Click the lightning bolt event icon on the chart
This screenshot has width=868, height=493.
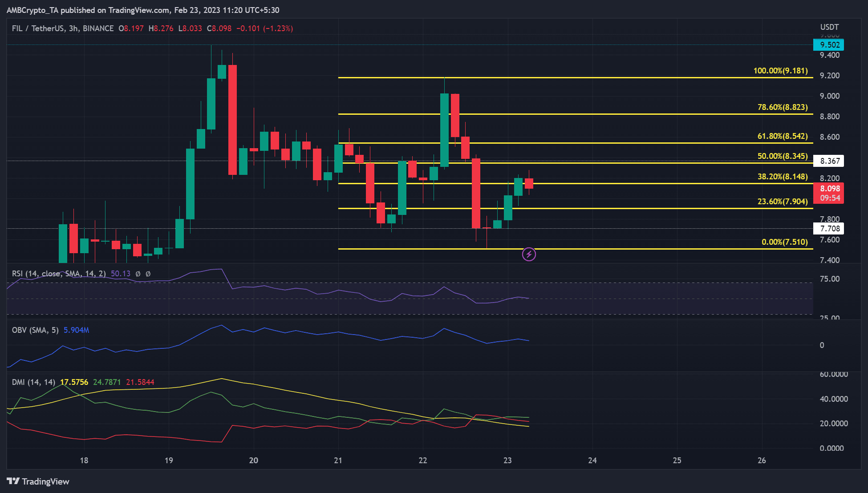528,255
